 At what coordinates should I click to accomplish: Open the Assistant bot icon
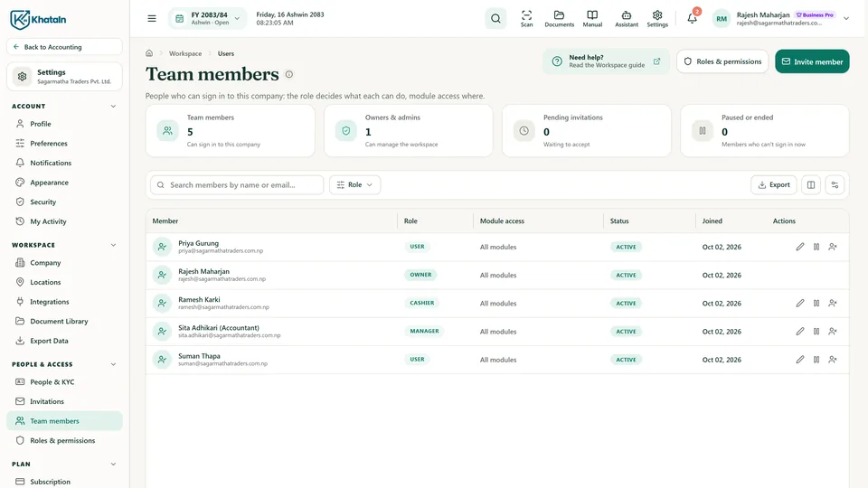pos(626,18)
